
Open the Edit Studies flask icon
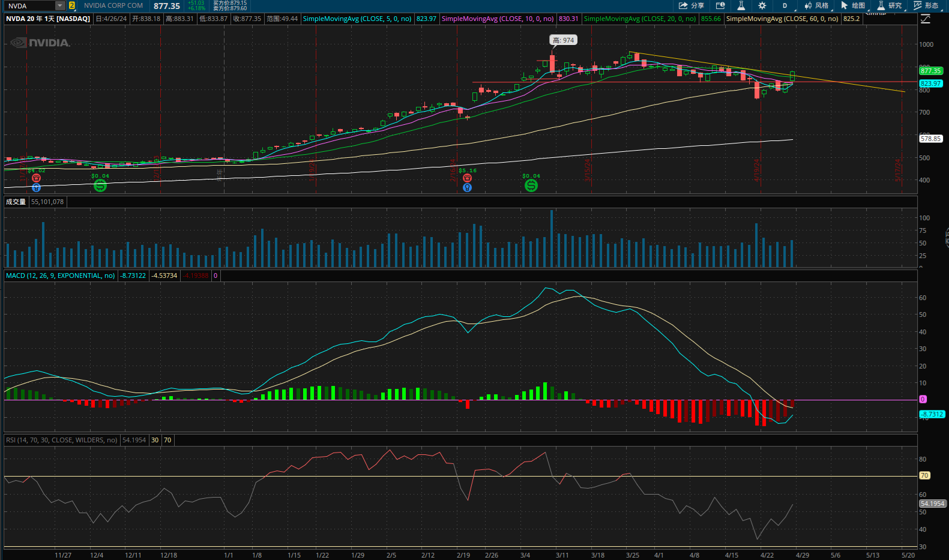[741, 5]
